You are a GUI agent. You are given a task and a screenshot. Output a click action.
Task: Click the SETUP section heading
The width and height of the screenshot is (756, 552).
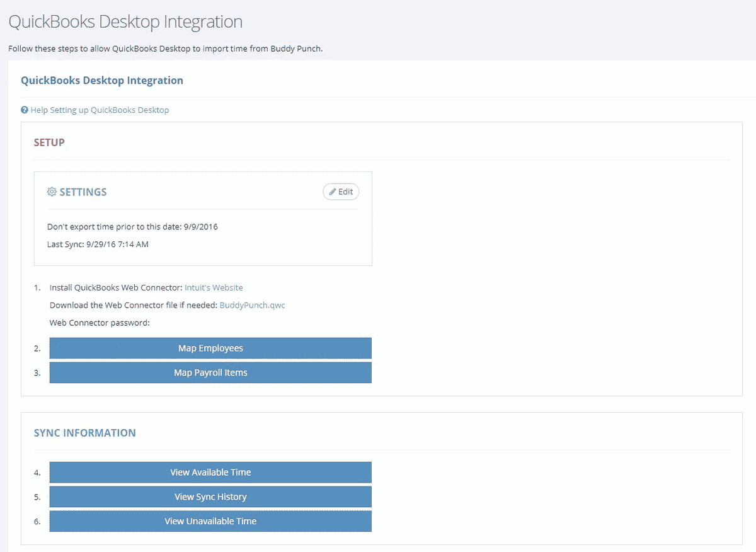(49, 142)
